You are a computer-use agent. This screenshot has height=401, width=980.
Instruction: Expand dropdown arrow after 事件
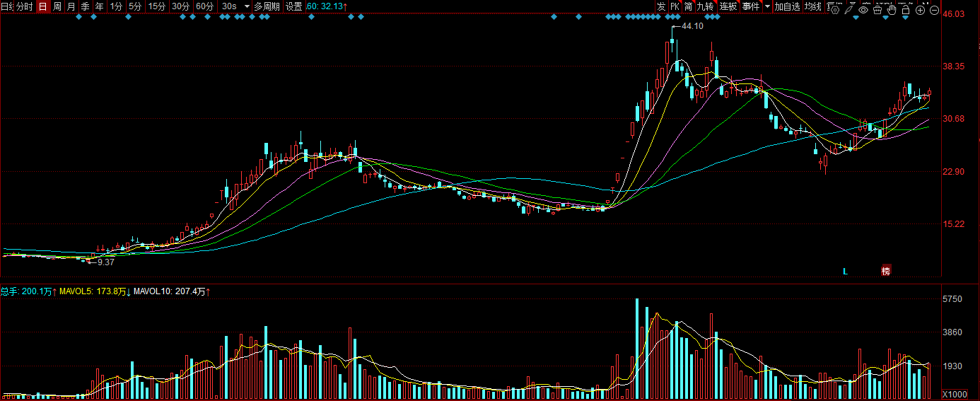coord(767,6)
